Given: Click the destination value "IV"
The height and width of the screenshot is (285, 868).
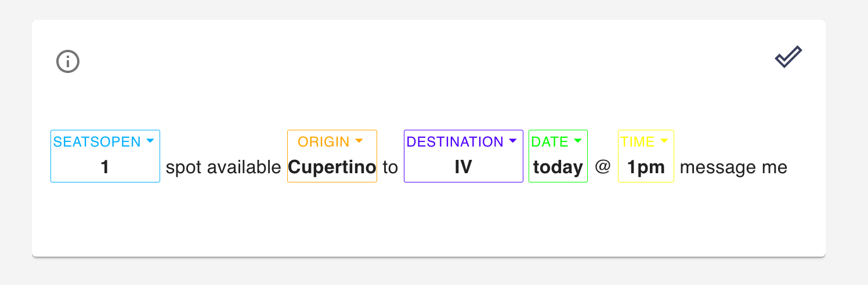Looking at the screenshot, I should [463, 167].
